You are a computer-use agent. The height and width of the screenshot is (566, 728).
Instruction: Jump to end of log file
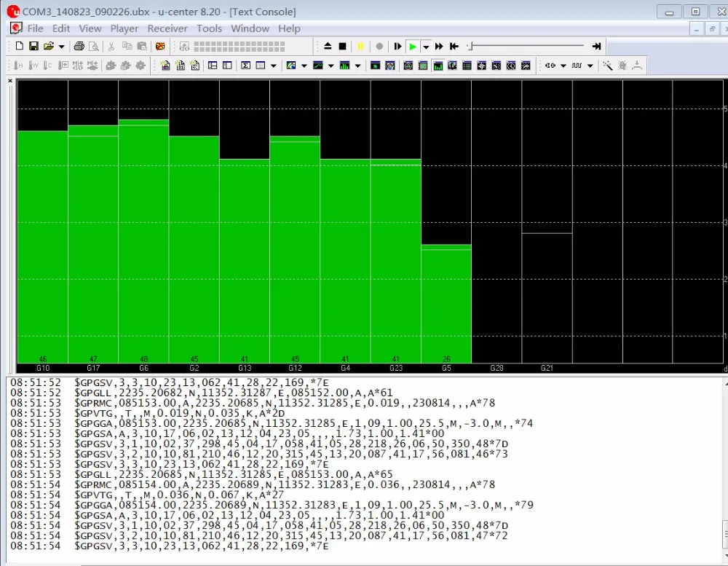pos(597,46)
